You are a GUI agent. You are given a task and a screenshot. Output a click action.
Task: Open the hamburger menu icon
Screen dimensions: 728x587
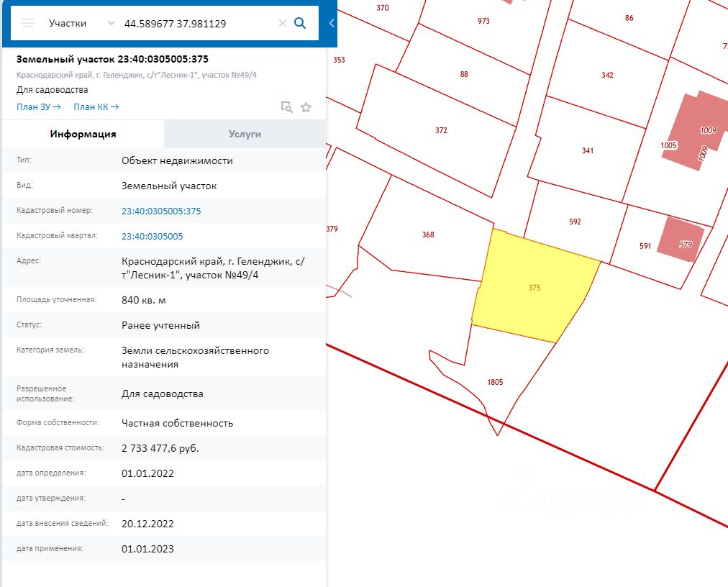coord(28,23)
